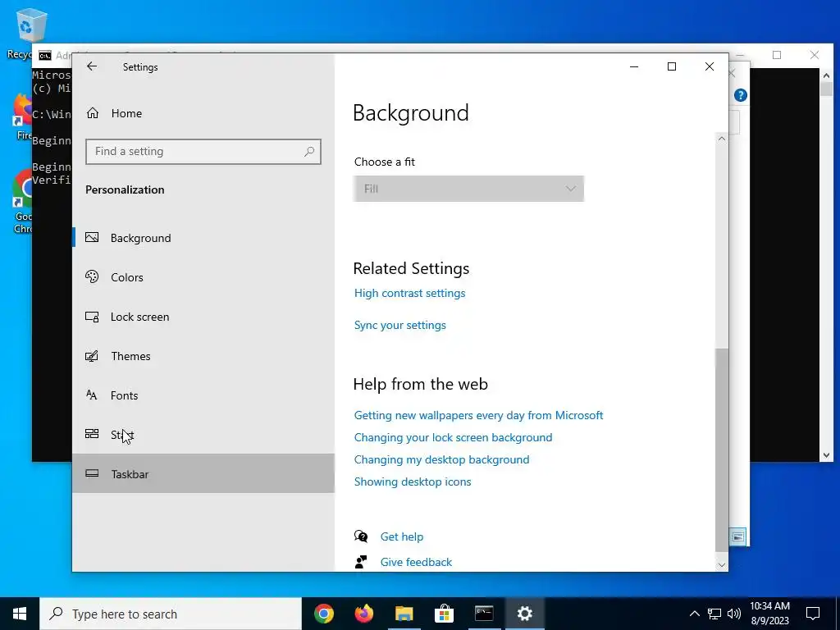Open High contrast settings link
Screen dimensions: 840x630
[x=409, y=293]
